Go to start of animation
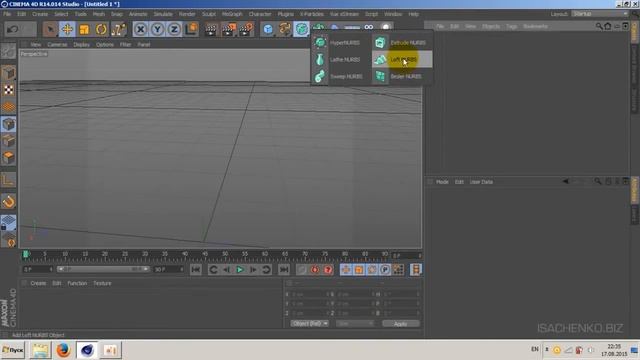Viewport: 640px width, 360px height. 196,269
